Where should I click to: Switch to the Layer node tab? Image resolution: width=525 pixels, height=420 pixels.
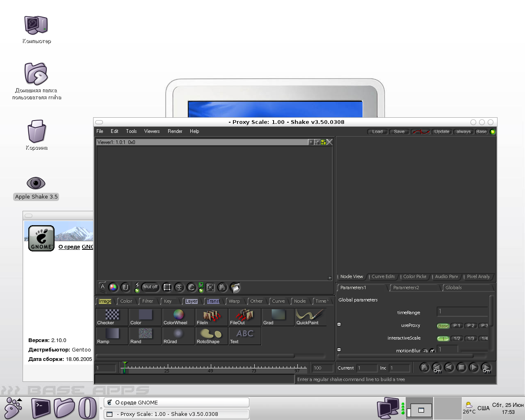[191, 301]
